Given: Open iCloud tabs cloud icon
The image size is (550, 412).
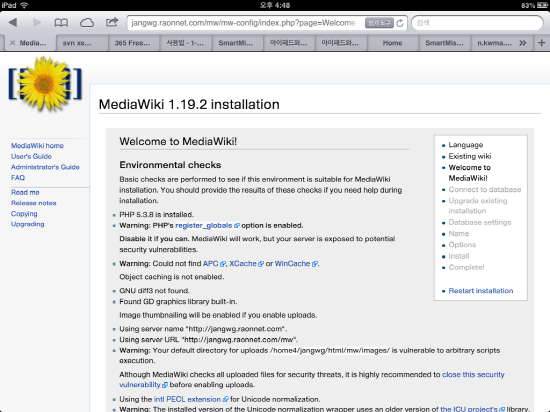Looking at the screenshot, I should pos(87,23).
